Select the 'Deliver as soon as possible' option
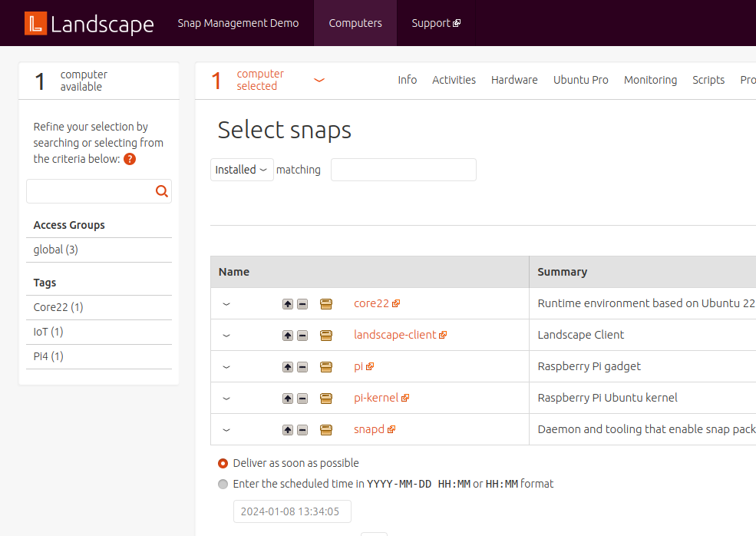The image size is (756, 536). tap(222, 463)
